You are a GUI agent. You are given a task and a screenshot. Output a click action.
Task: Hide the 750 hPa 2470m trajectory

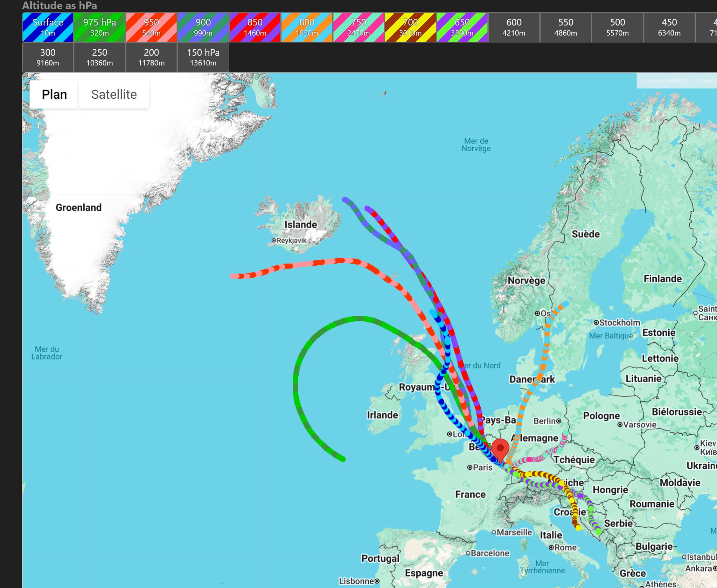coord(358,27)
